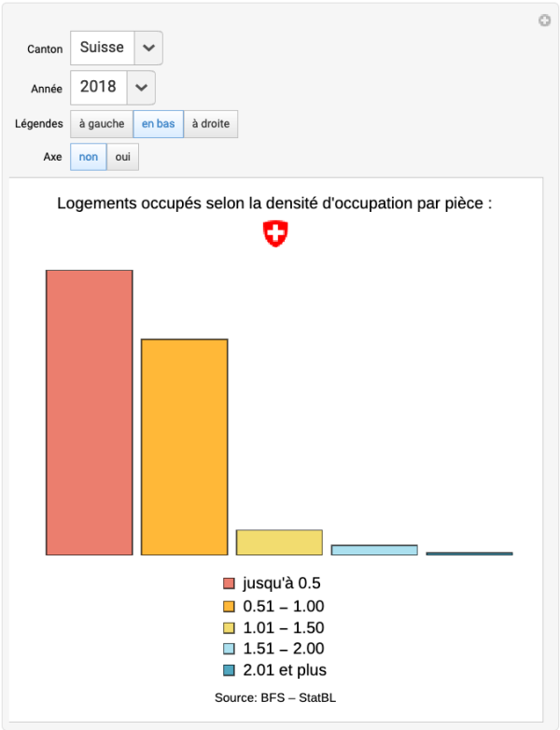Click the red jusqu'à 0.5 legend swatch

229,584
